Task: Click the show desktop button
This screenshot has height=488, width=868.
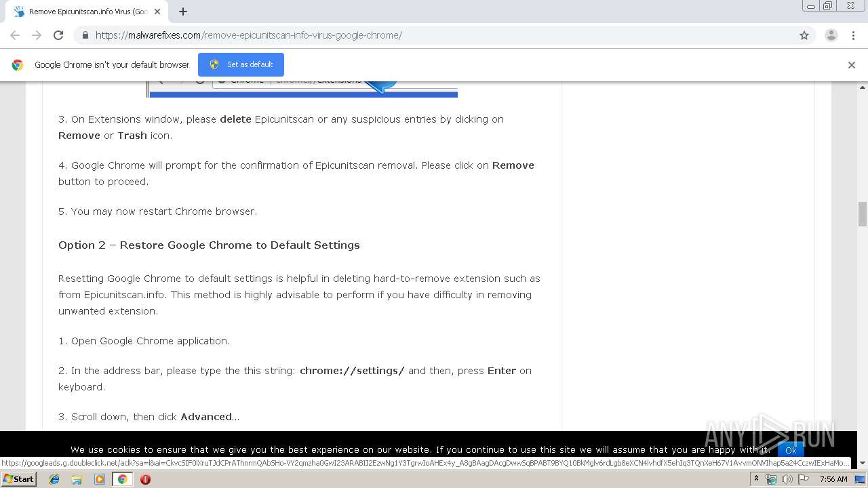Action: tap(861, 479)
